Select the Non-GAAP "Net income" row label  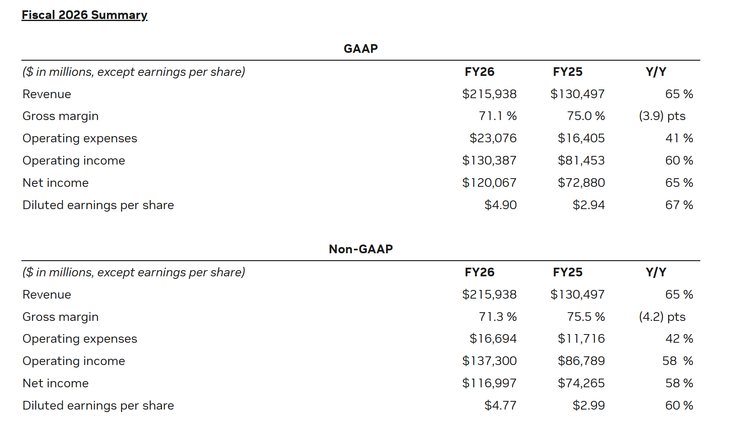[x=55, y=383]
